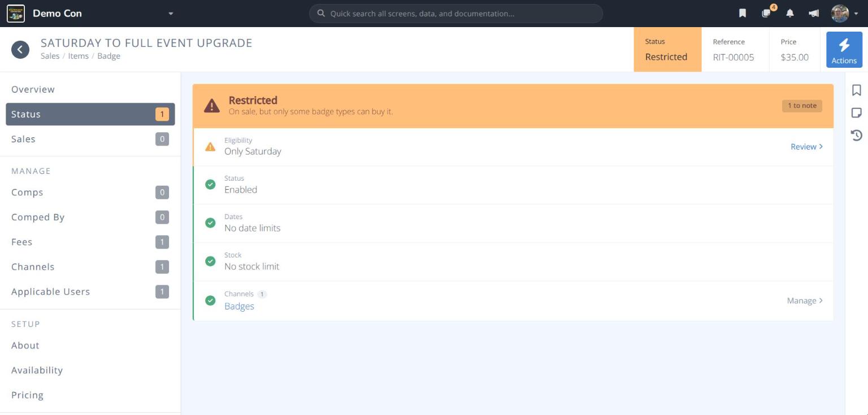Click the Status Restricted header tile
Screen dimensions: 868x415
667,50
